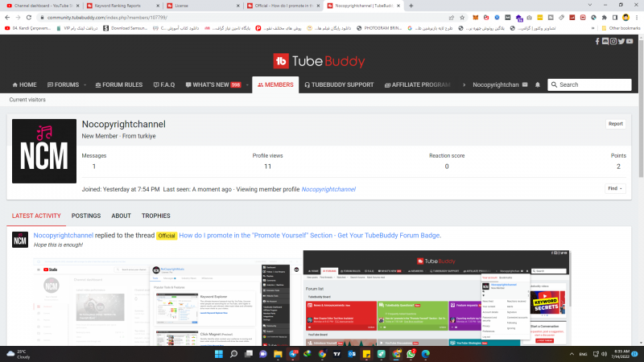The image size is (644, 362).
Task: Click the TubeBuddy logo
Action: click(x=319, y=61)
